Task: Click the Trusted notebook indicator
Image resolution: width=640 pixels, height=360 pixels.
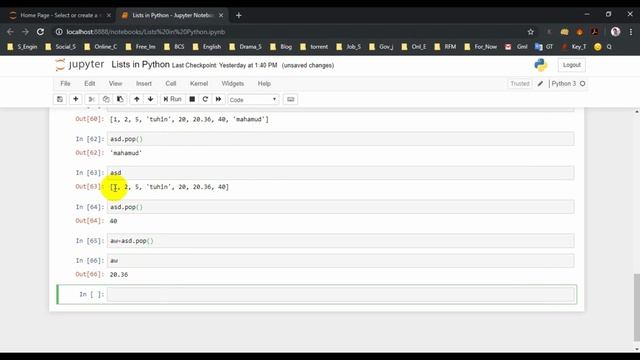Action: (x=520, y=84)
